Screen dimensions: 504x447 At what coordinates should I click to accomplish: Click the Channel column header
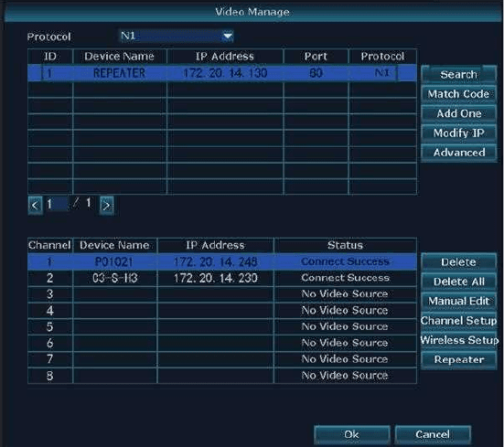point(49,245)
